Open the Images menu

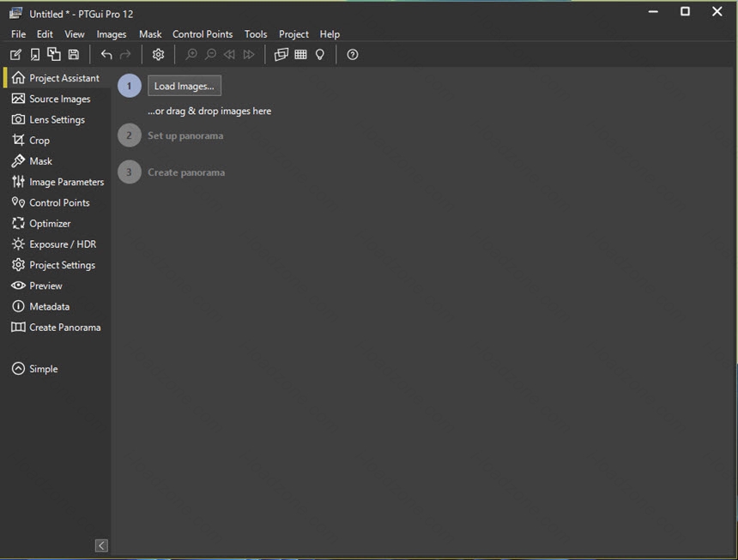pos(112,34)
